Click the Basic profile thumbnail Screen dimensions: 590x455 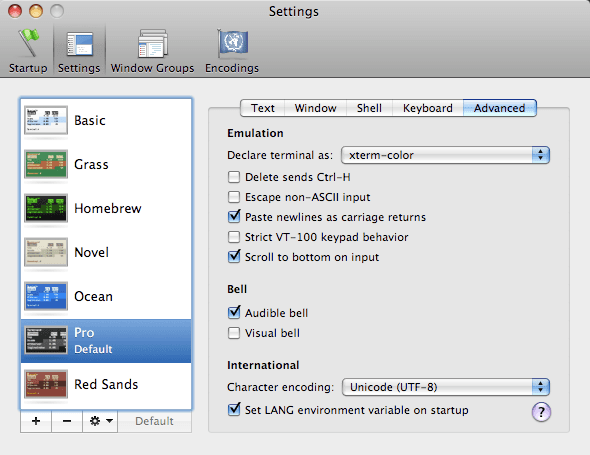[x=46, y=120]
